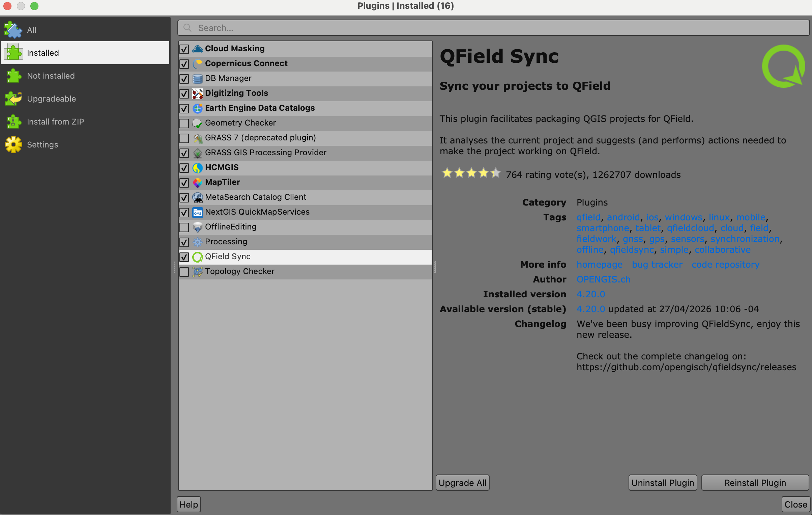Enable the Topology Checker checkbox

click(x=184, y=272)
